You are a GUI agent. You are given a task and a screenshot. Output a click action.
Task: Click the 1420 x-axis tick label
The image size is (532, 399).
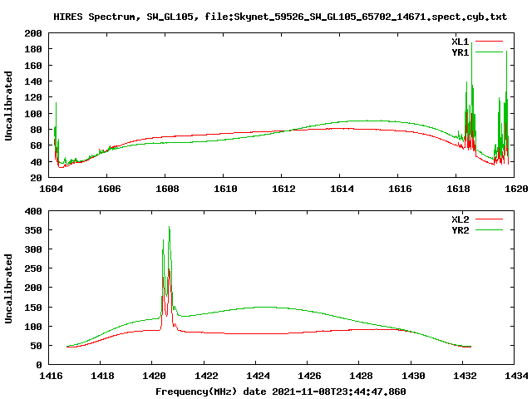pyautogui.click(x=154, y=376)
